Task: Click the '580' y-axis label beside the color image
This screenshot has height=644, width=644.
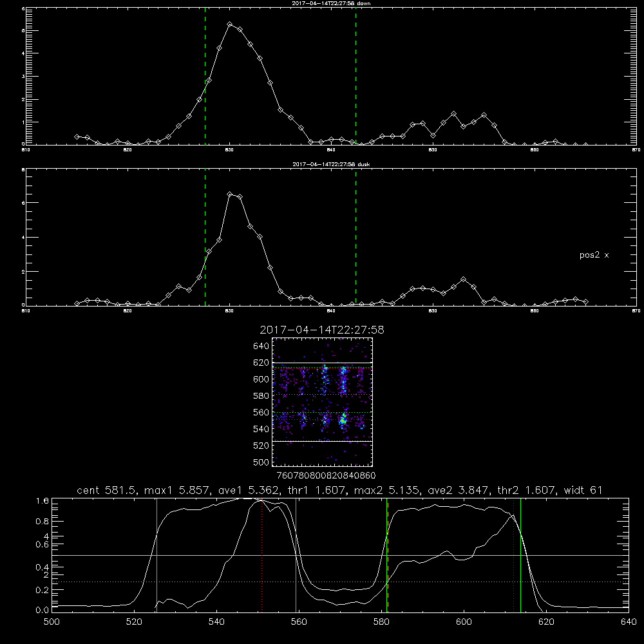Action: click(261, 396)
